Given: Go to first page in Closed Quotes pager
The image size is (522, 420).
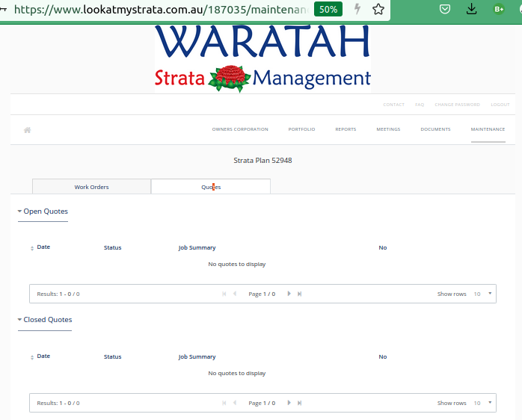Looking at the screenshot, I should (224, 403).
